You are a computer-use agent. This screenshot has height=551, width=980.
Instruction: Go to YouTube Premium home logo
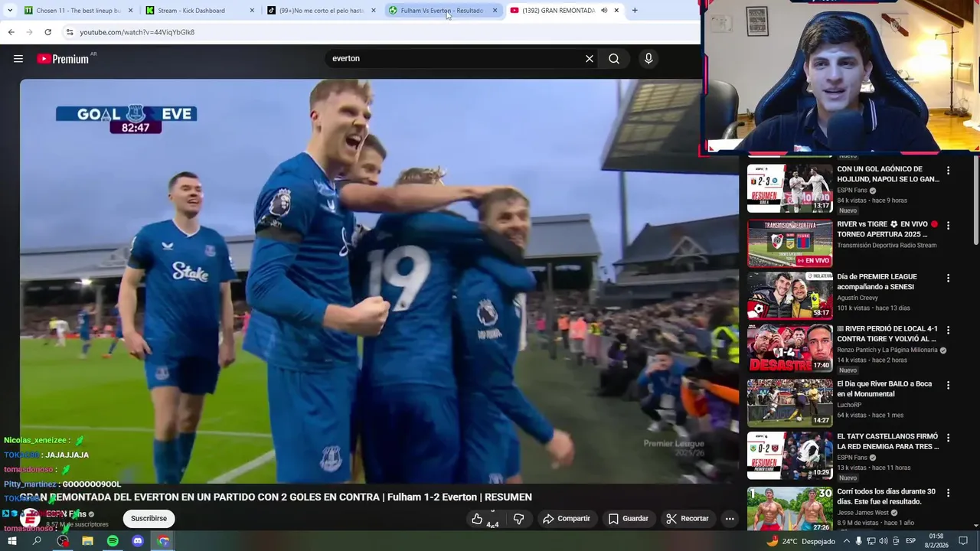click(63, 59)
